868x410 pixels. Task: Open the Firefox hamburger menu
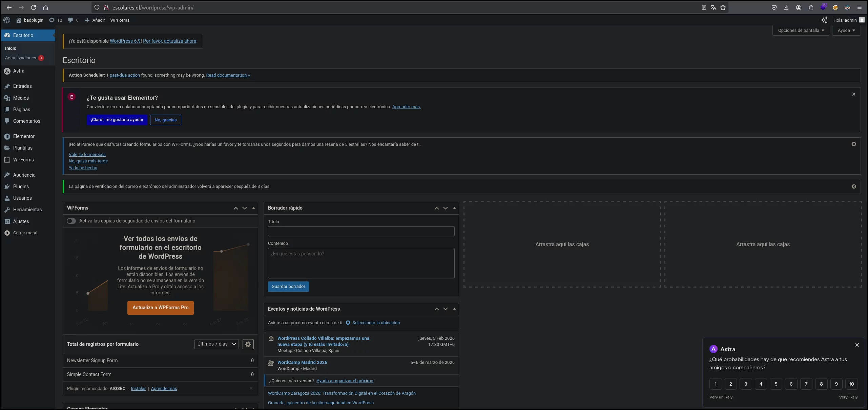click(x=859, y=7)
